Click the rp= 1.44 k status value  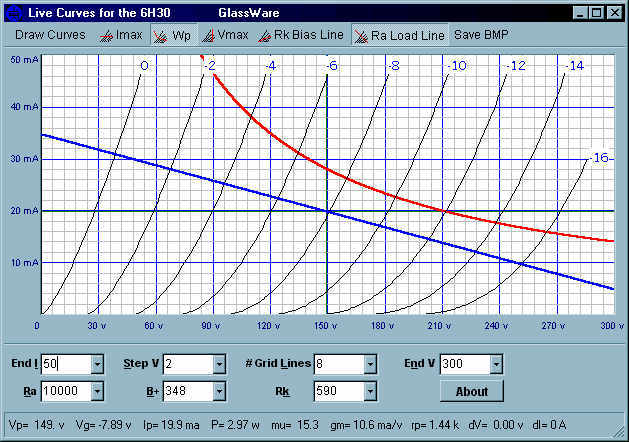[x=435, y=425]
